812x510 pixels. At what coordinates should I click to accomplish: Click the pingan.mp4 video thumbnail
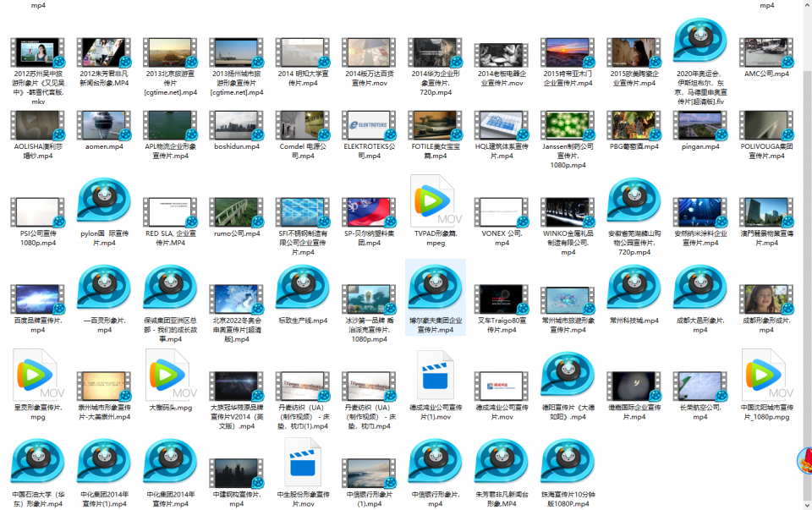click(700, 125)
